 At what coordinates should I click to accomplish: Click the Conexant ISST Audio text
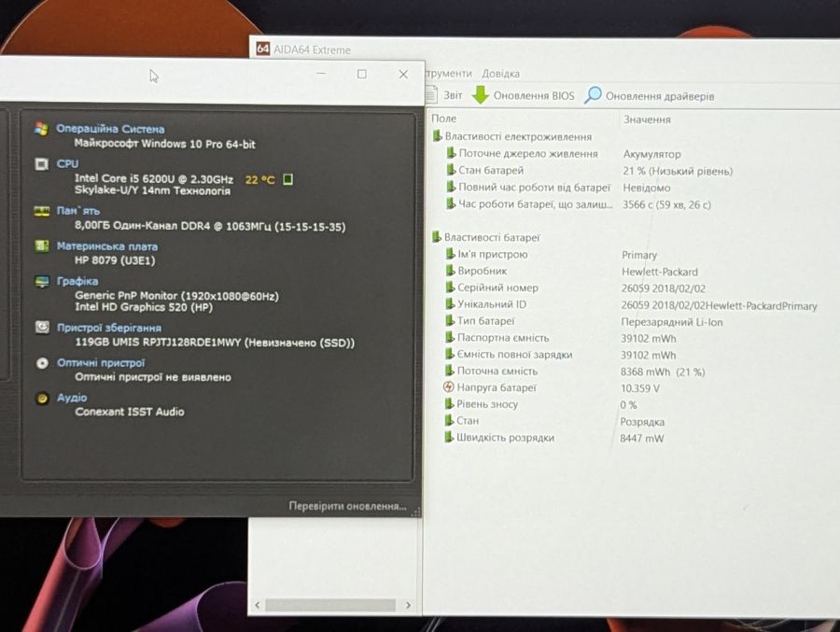pos(130,412)
